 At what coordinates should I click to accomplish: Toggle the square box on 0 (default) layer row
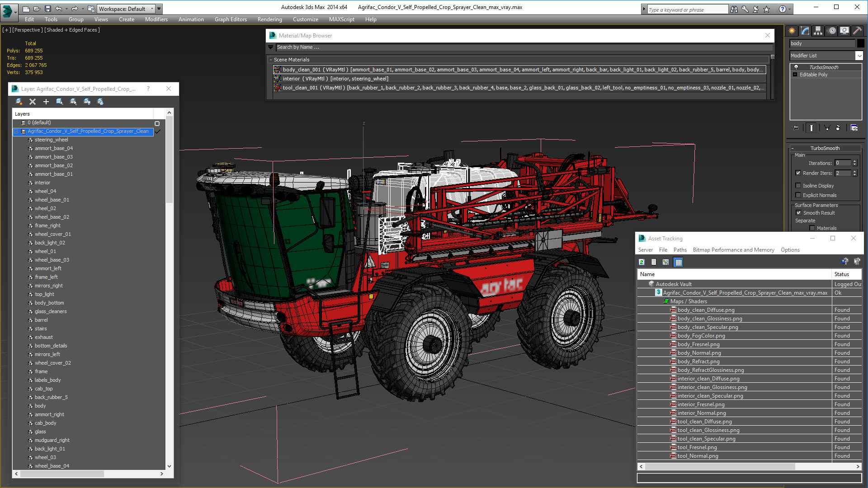tap(157, 123)
